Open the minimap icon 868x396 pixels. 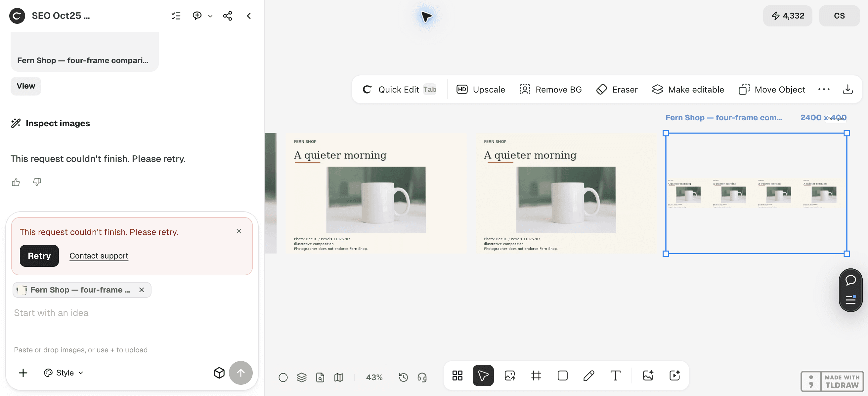[339, 377]
